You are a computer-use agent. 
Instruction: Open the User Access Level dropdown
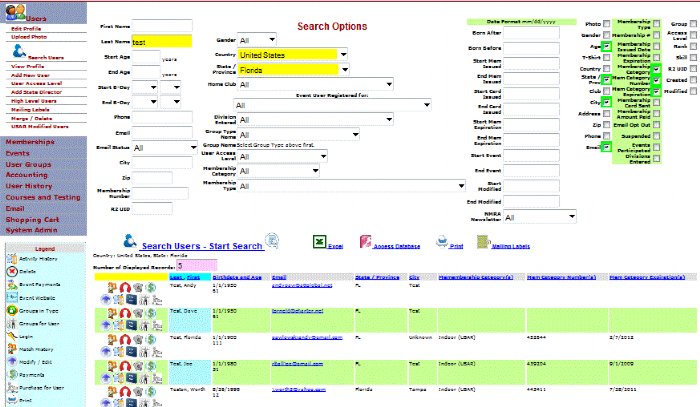(x=282, y=157)
